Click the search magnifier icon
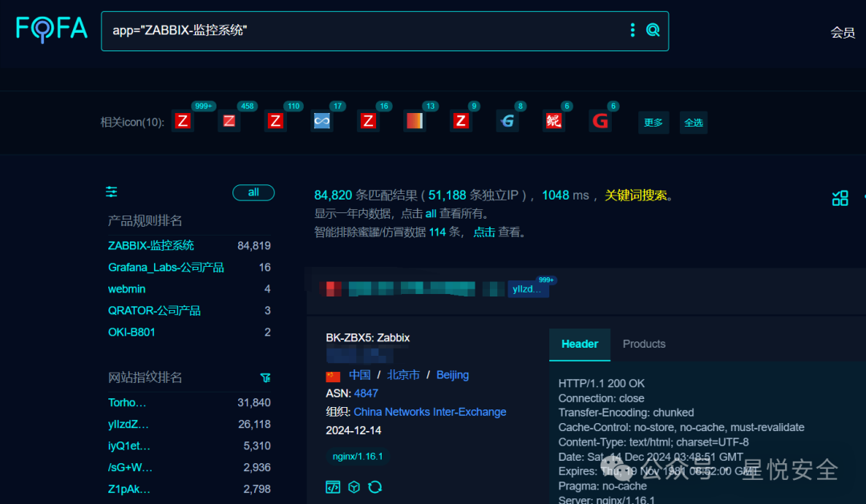The width and height of the screenshot is (866, 504). [x=653, y=30]
